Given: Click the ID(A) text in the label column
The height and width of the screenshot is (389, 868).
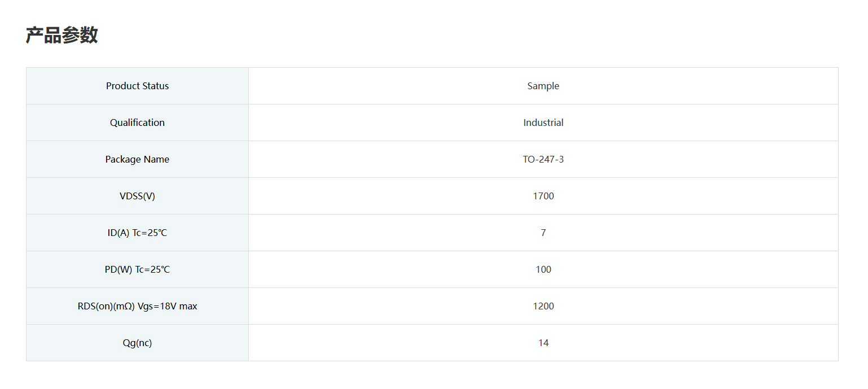Looking at the screenshot, I should pyautogui.click(x=119, y=233).
